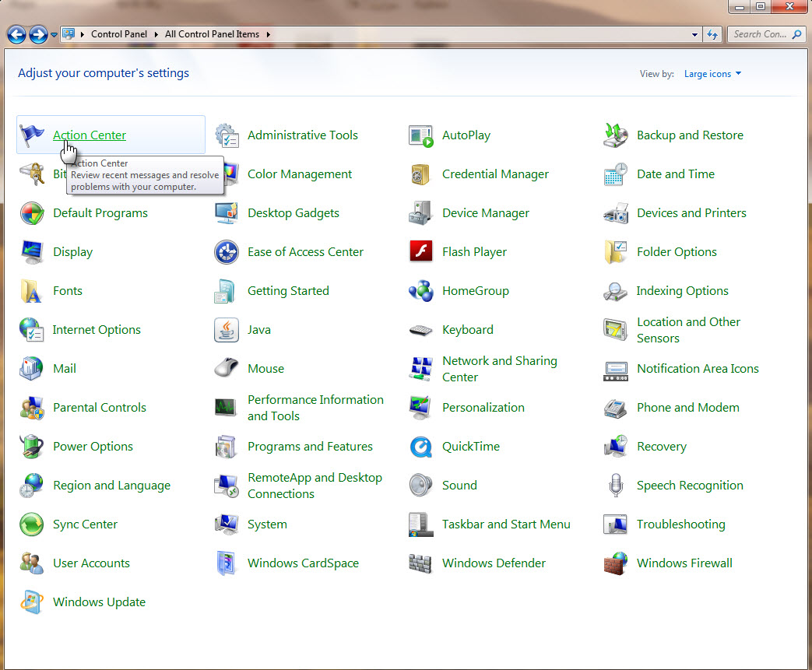Click the Desktop Gadgets icon
812x670 pixels.
(x=227, y=213)
